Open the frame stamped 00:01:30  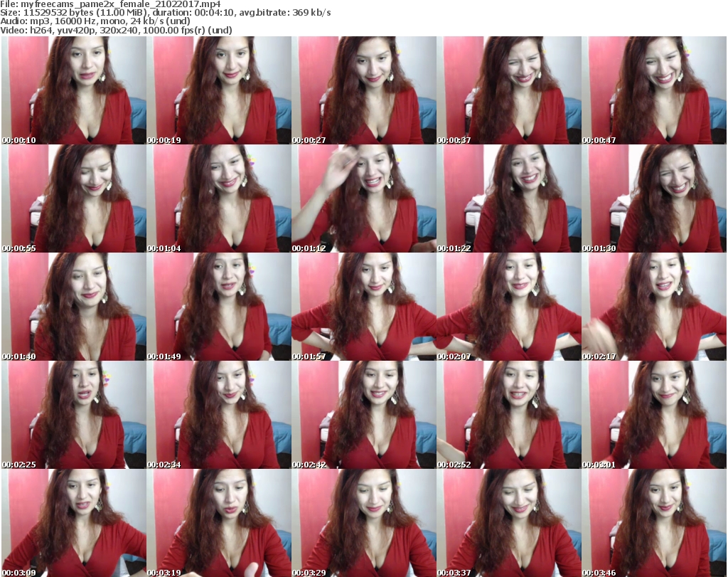[x=654, y=198]
